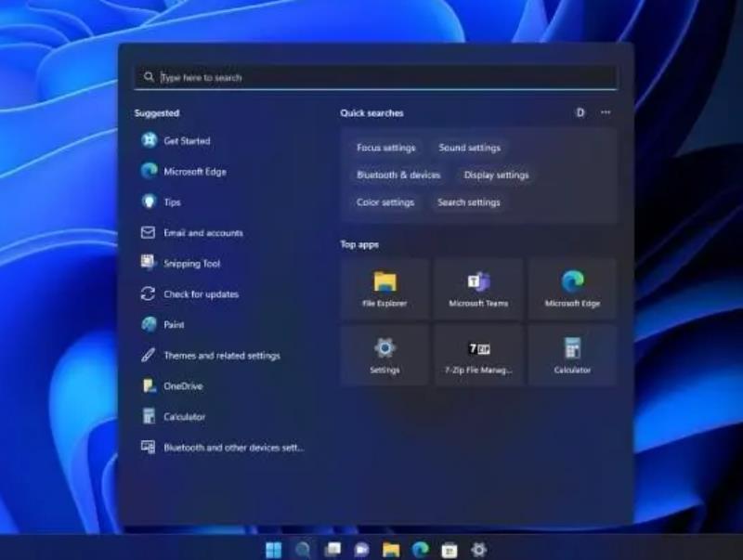This screenshot has height=560, width=743.
Task: Click the magnifier icon in search box
Action: click(x=149, y=77)
